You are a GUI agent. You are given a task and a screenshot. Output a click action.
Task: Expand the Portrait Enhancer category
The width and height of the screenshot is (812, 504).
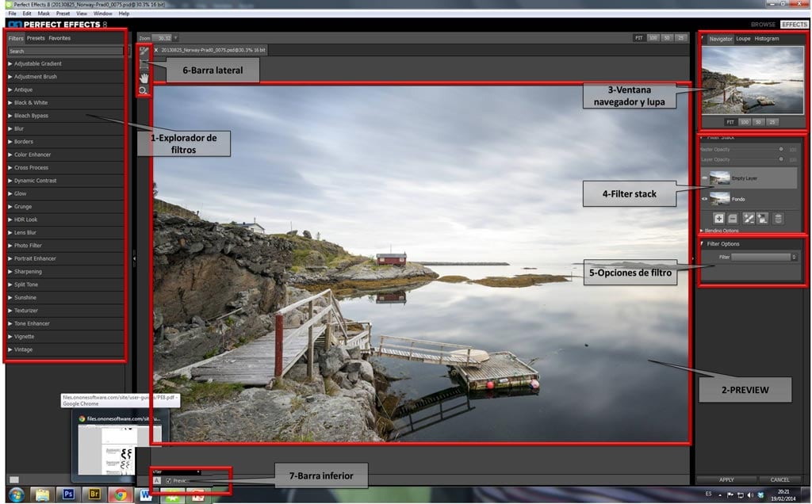(10, 258)
